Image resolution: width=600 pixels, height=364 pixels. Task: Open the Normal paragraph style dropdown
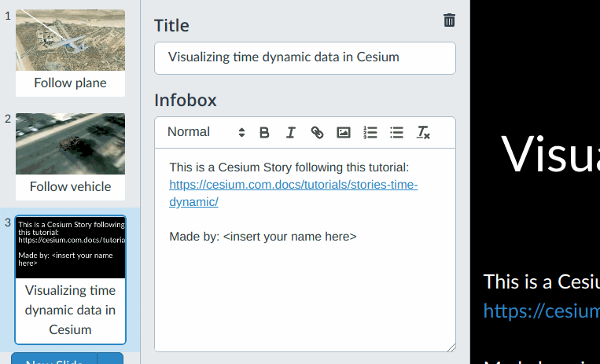click(206, 132)
